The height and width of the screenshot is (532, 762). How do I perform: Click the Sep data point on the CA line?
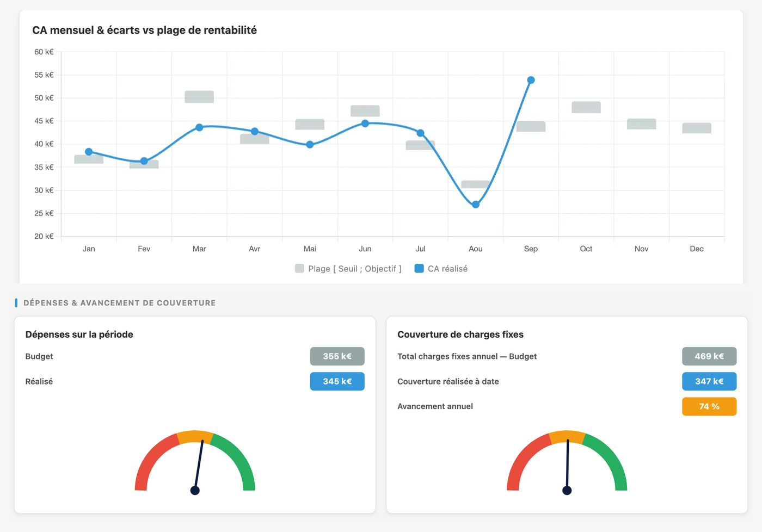click(531, 80)
